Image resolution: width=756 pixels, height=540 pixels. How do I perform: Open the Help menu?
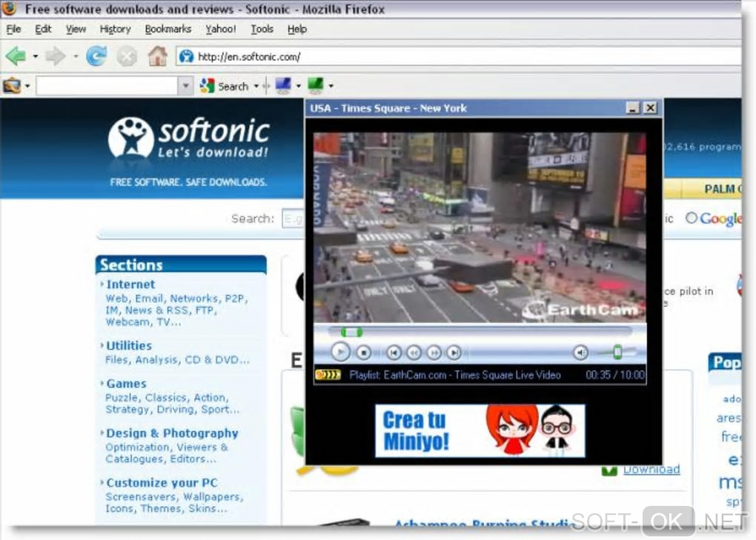[x=297, y=29]
